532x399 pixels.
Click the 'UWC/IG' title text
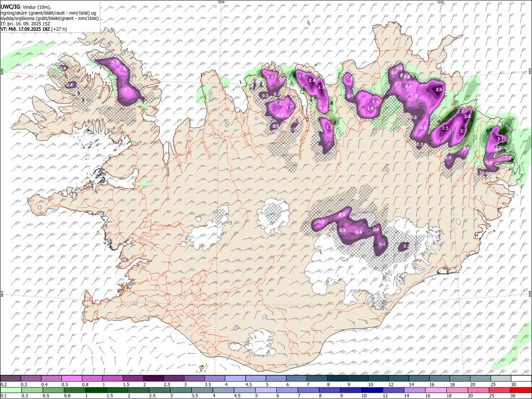pos(10,7)
